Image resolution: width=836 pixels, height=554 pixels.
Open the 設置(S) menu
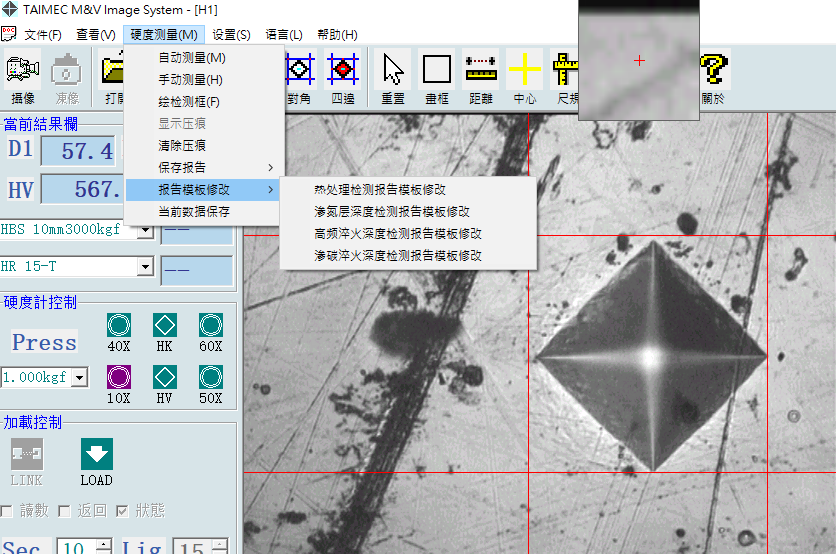click(231, 35)
